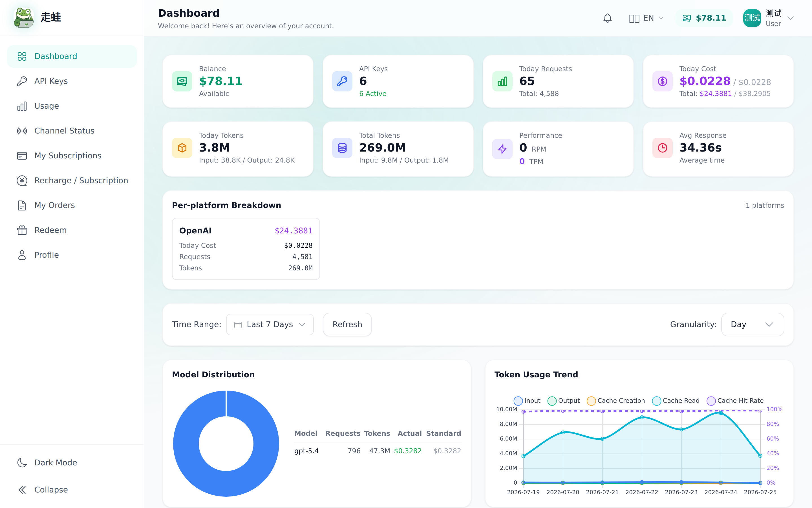Click the 2026-07-22 axis date label
This screenshot has height=508, width=812.
point(641,492)
